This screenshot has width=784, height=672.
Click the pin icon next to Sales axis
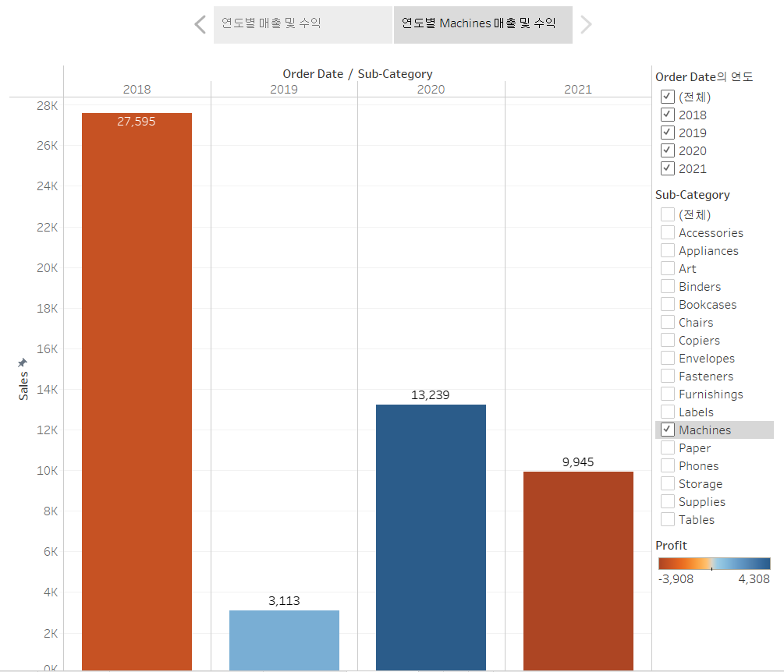(x=23, y=363)
